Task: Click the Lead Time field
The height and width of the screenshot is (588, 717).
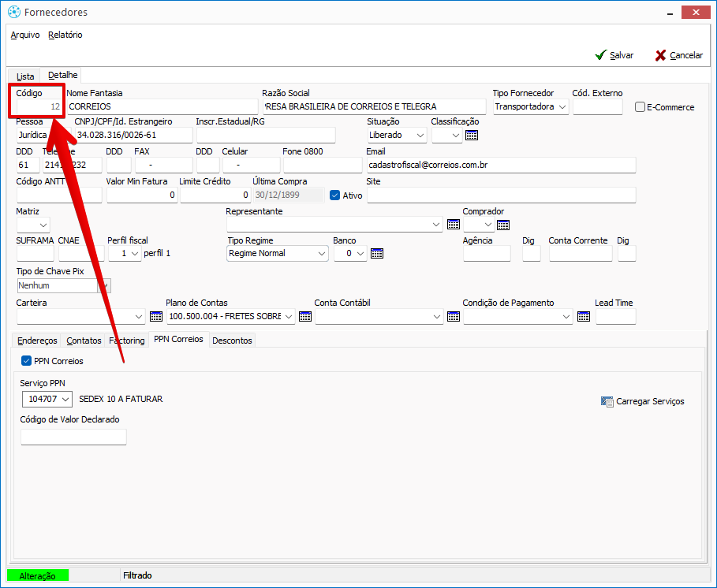Action: coord(615,317)
